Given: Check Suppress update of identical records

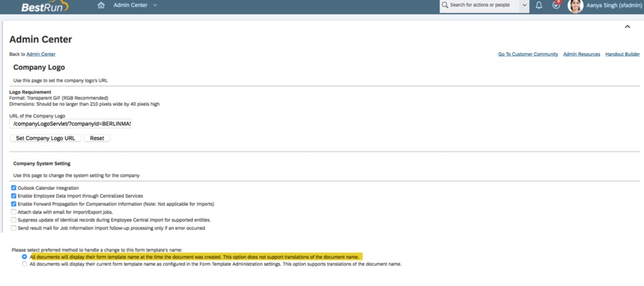Looking at the screenshot, I should (x=14, y=220).
